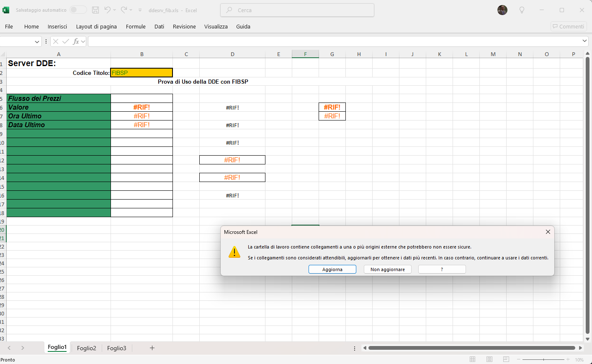Open the Commenti button
The width and height of the screenshot is (592, 364).
pos(569,26)
